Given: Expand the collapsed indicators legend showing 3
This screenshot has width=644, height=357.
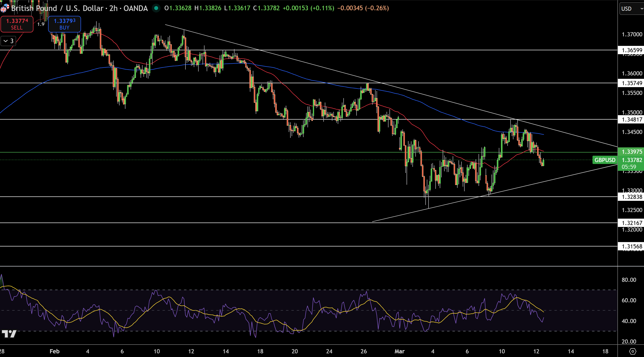Looking at the screenshot, I should tap(8, 41).
